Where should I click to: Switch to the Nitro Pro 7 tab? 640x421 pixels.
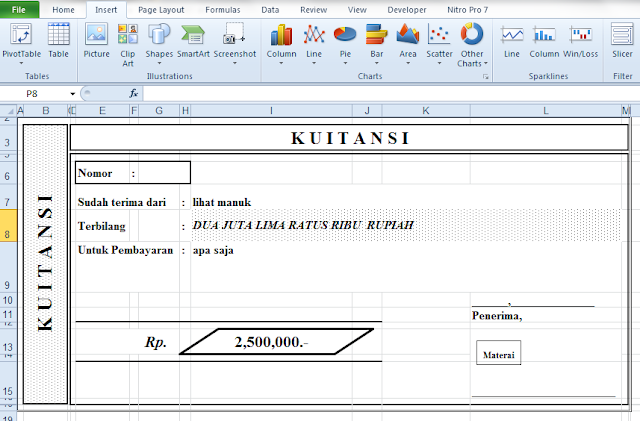(468, 10)
